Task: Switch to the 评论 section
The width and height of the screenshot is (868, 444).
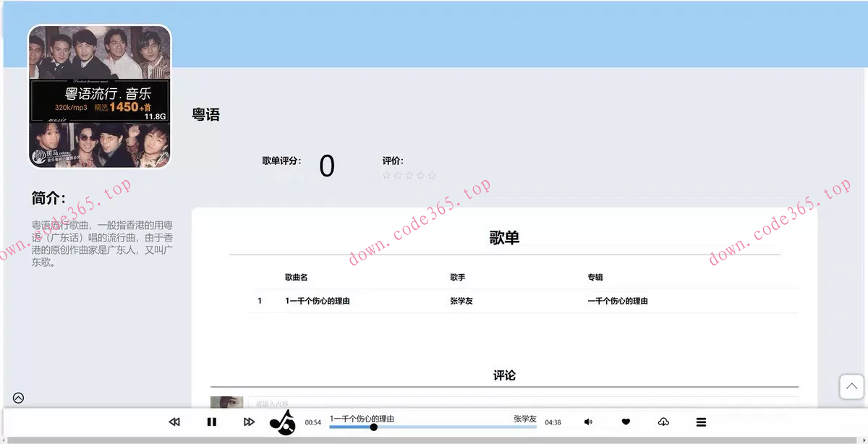Action: pyautogui.click(x=506, y=375)
